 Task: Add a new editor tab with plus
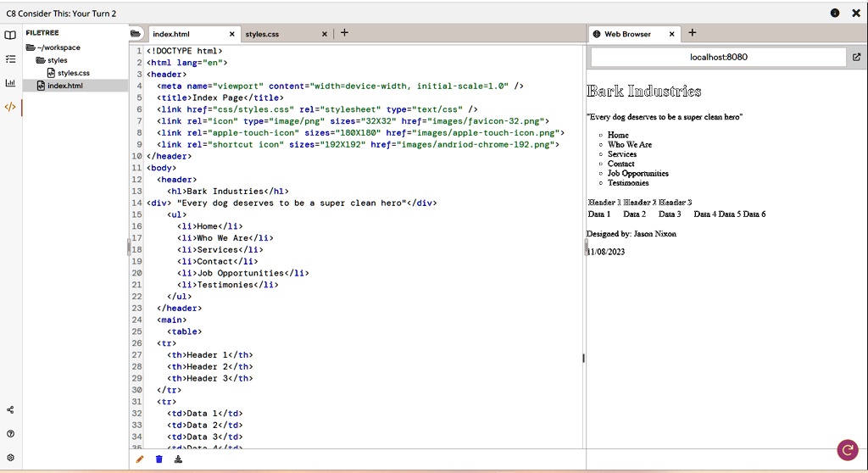(x=344, y=33)
